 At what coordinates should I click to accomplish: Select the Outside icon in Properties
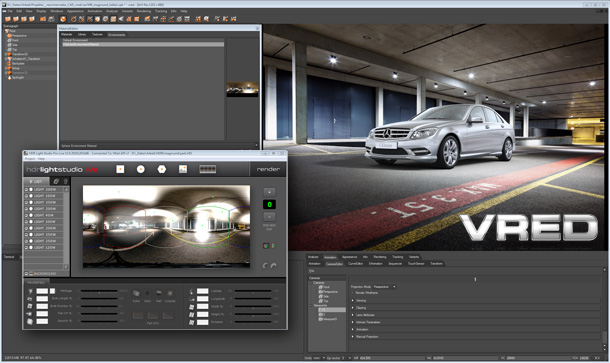[x=170, y=293]
